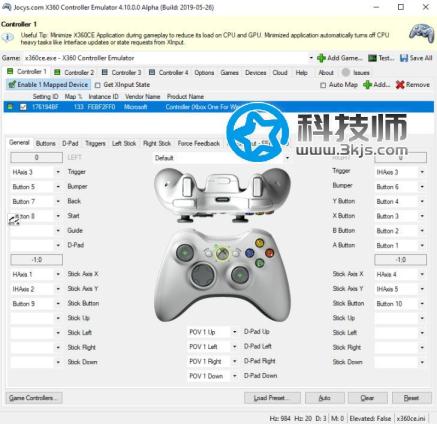Image resolution: width=437 pixels, height=424 pixels.
Task: Open the D-Pad Up POV 1 Up dropdown
Action: point(234,332)
